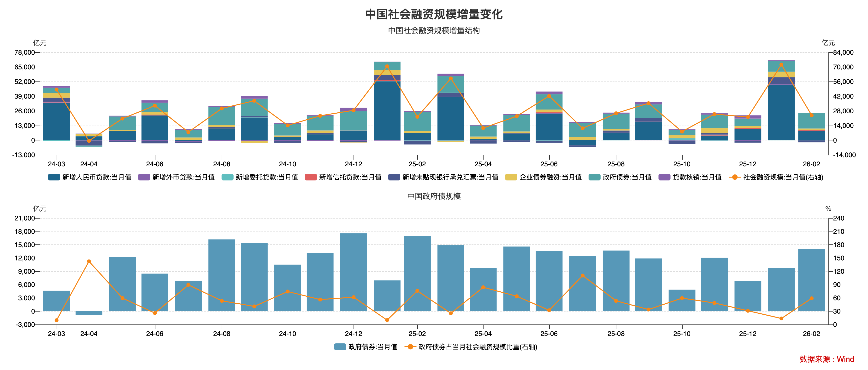Viewport: 868px width, 370px height.
Task: Click the 中国政府债规模 subtitle
Action: pyautogui.click(x=434, y=196)
